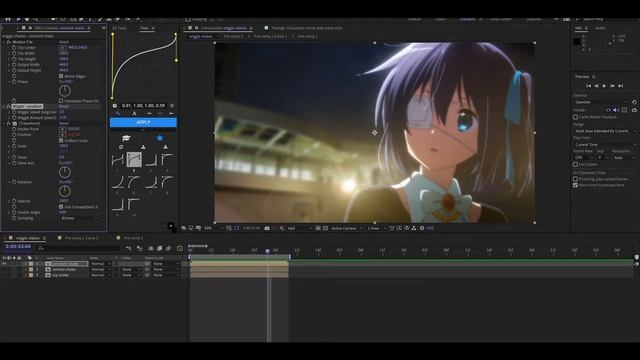
Task: Click the last small icon above APPLY button
Action: pyautogui.click(x=171, y=113)
